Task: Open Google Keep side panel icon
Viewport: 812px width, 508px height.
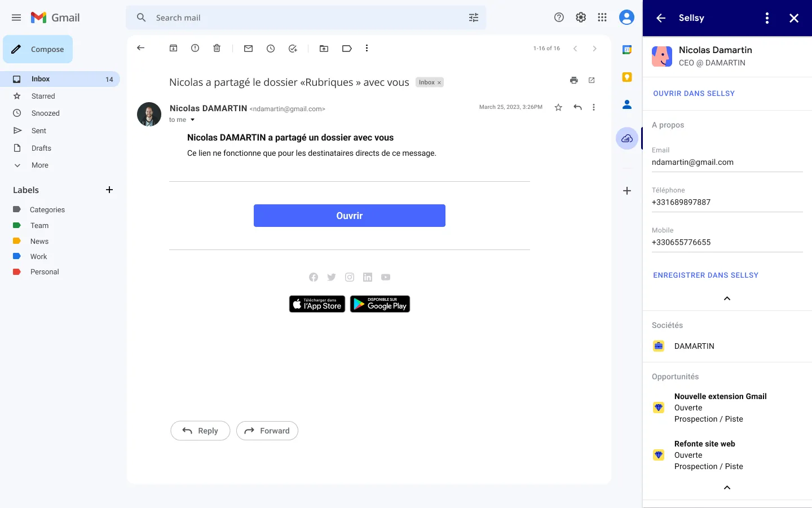Action: 627,77
